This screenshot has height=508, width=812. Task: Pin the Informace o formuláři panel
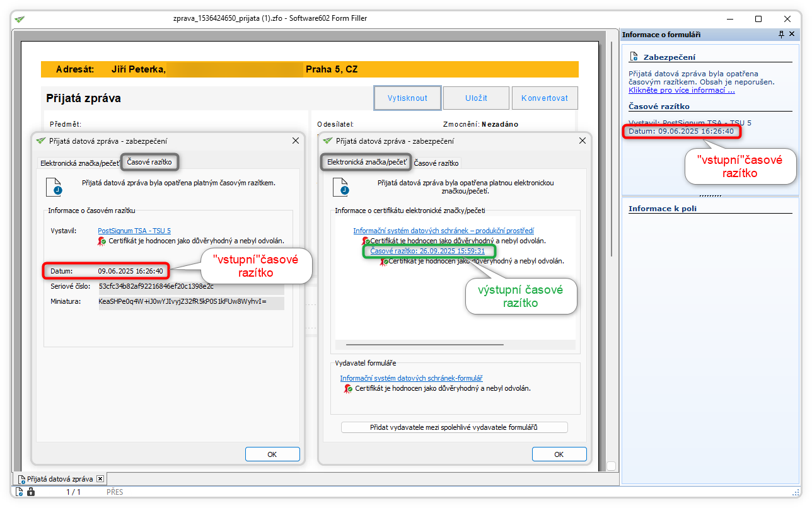click(782, 35)
